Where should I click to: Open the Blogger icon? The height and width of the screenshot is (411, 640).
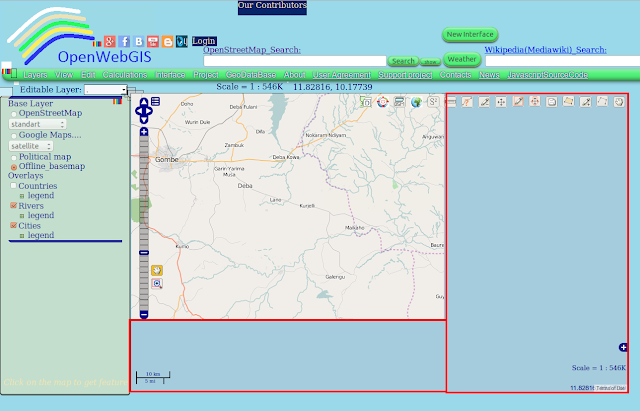click(x=167, y=41)
